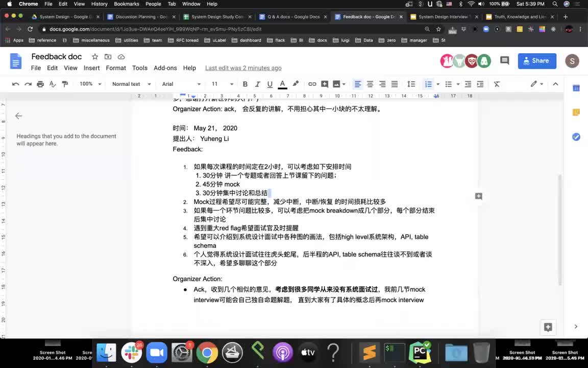Toggle the numbered list button
The image size is (588, 368).
point(428,84)
